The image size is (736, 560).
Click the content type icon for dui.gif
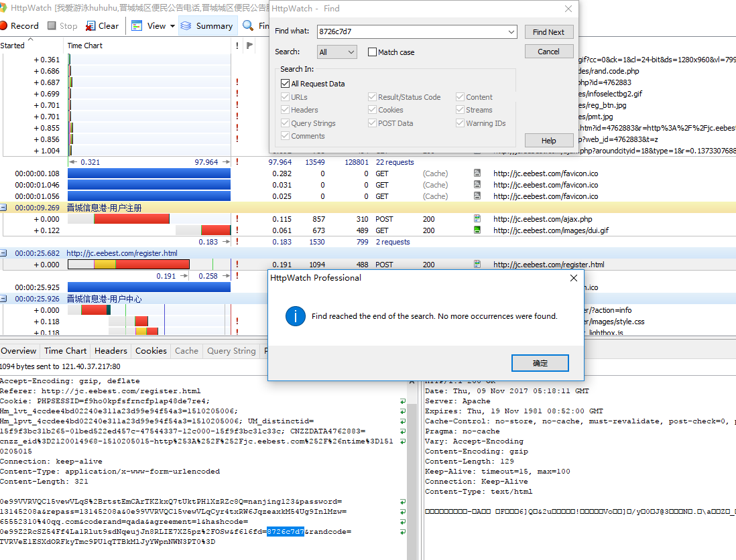[477, 230]
